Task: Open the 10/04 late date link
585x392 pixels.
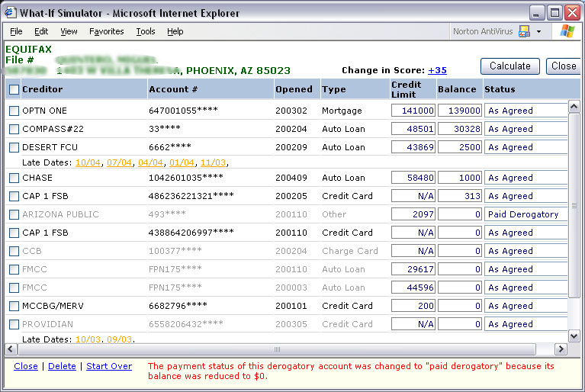Action: [x=88, y=162]
